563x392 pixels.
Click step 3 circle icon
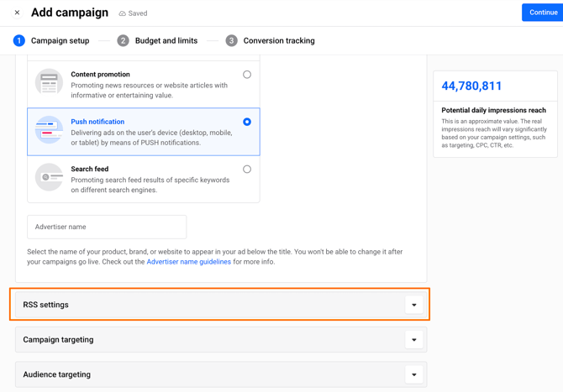231,40
